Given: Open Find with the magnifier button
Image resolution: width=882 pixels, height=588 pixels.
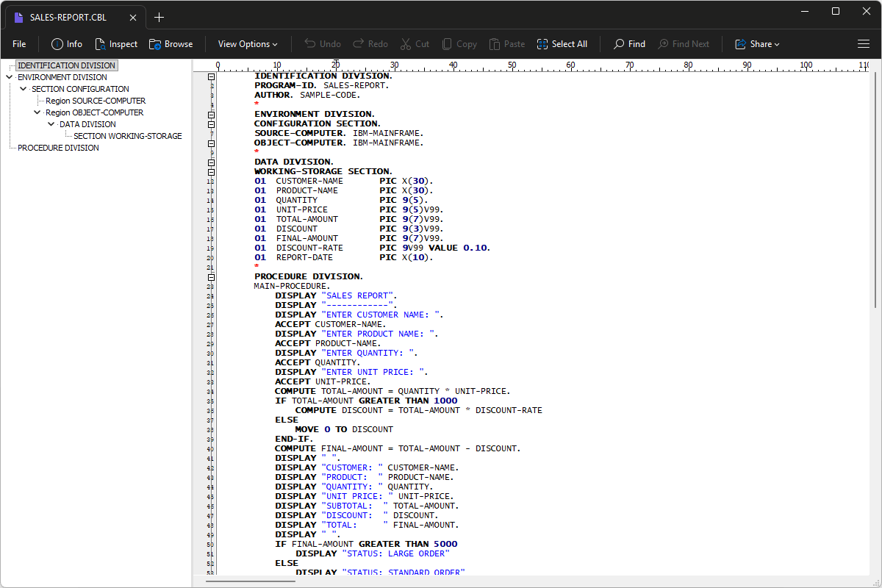Looking at the screenshot, I should 629,44.
